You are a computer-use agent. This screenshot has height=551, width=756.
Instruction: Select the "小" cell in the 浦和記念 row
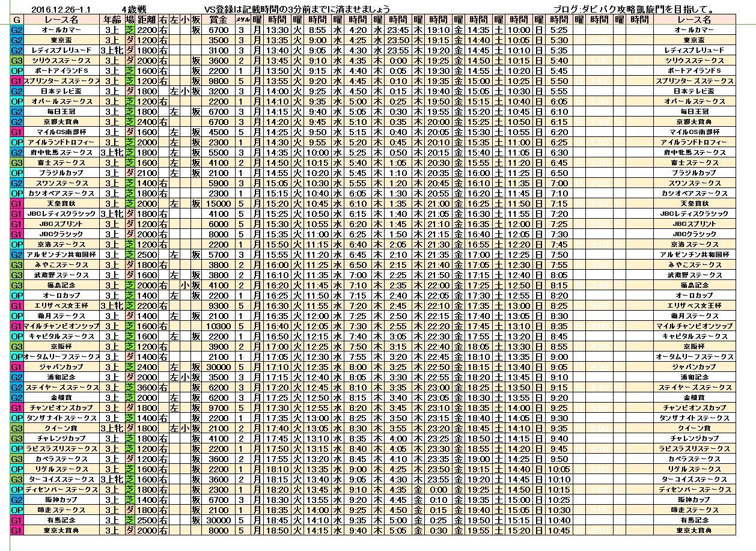coord(186,377)
